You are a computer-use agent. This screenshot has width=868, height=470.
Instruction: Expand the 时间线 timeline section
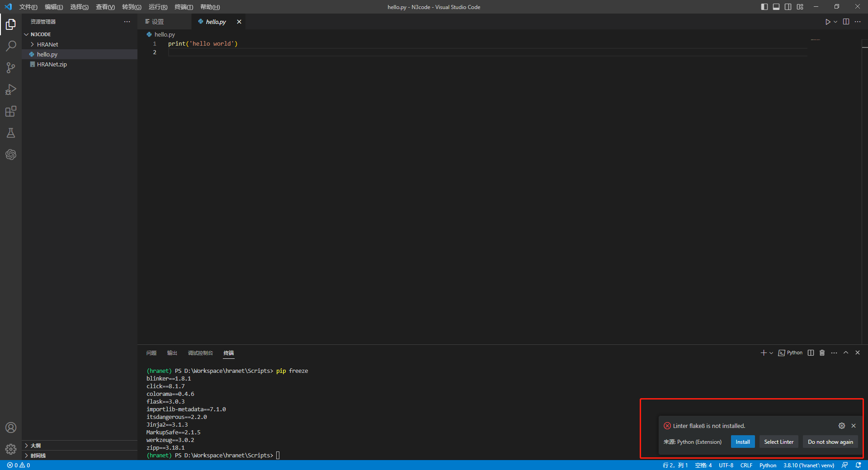tap(80, 456)
